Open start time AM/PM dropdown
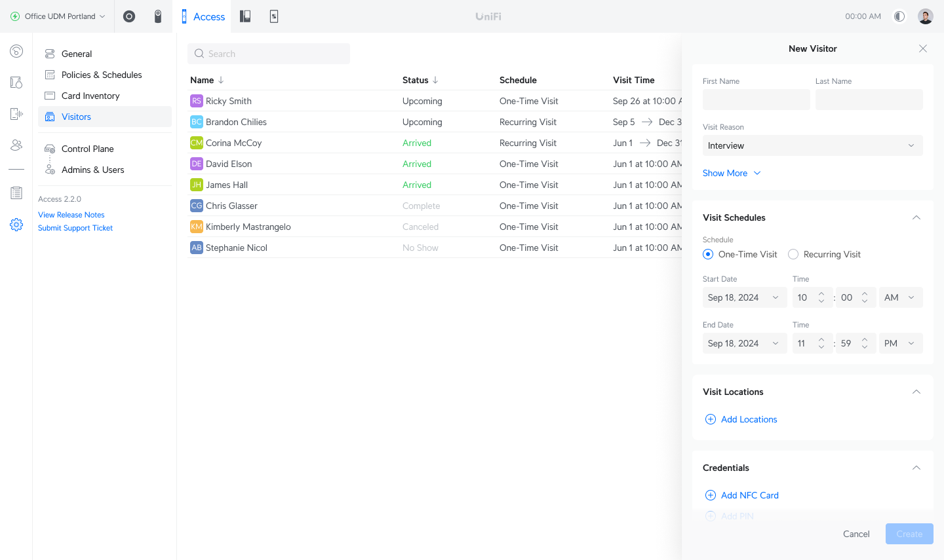Image resolution: width=944 pixels, height=560 pixels. [x=901, y=297]
